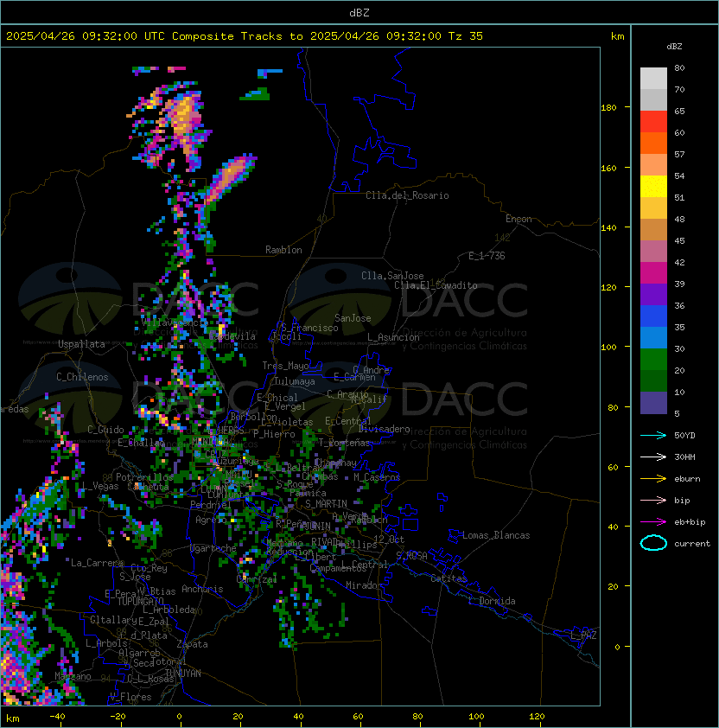Click the 'Anchoris' map label
719x728 pixels.
point(202,589)
